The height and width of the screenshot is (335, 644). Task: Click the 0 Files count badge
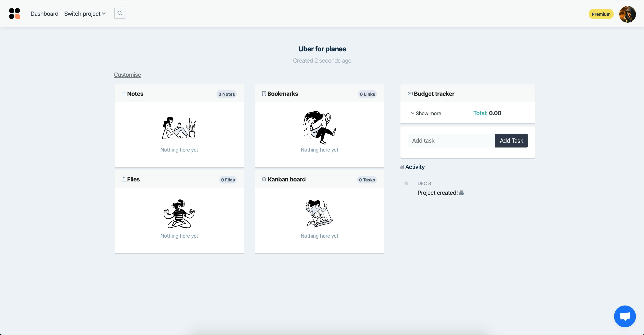[228, 180]
